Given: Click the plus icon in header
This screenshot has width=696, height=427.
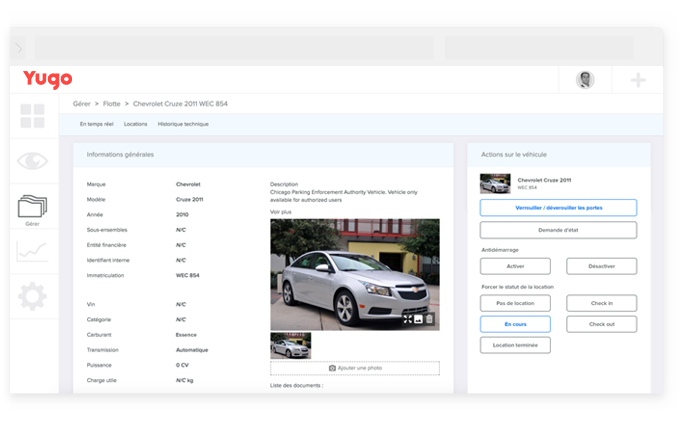Looking at the screenshot, I should (638, 80).
